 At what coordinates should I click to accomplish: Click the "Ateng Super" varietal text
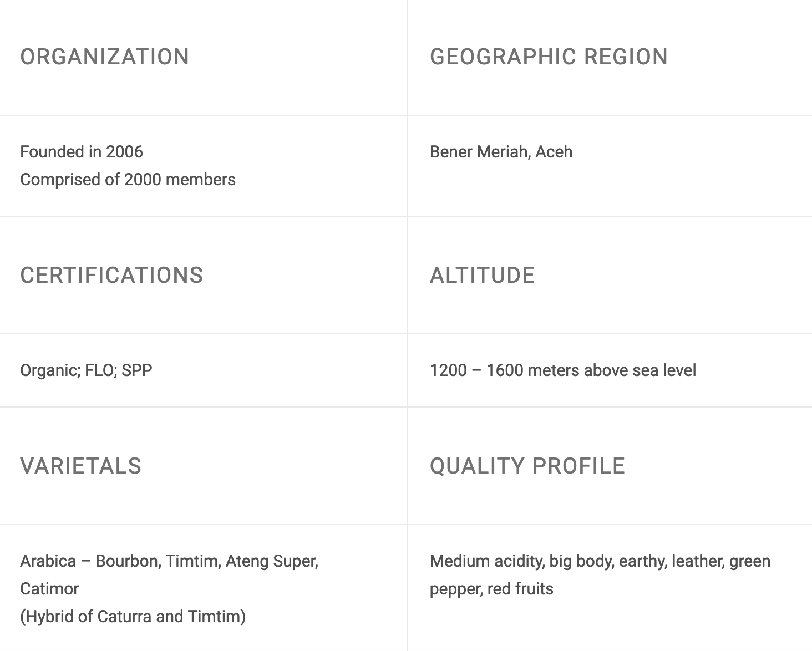(272, 561)
